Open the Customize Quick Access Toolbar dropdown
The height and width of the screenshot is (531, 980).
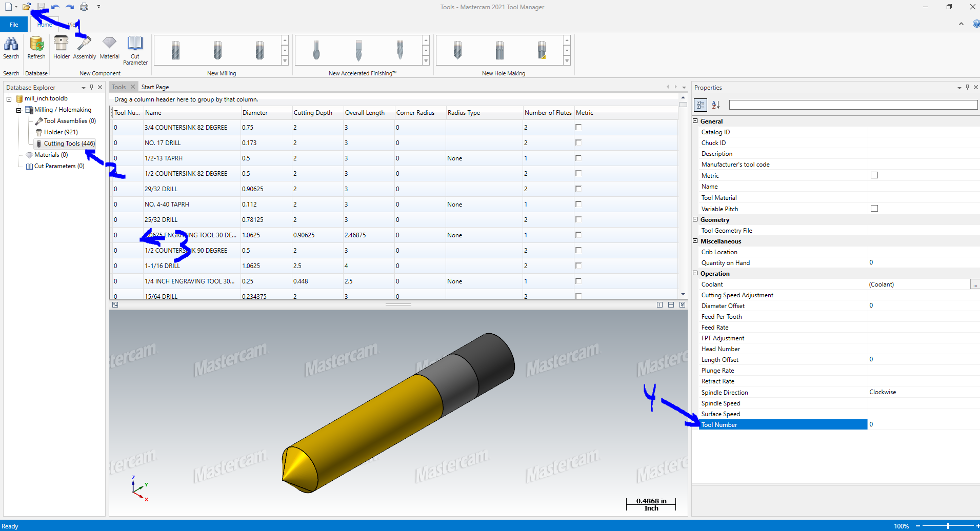98,7
